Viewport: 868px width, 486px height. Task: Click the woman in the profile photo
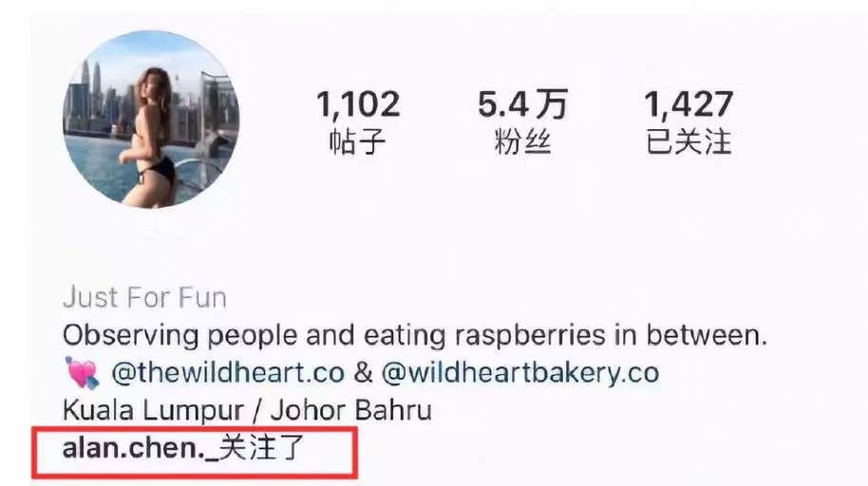pyautogui.click(x=148, y=136)
